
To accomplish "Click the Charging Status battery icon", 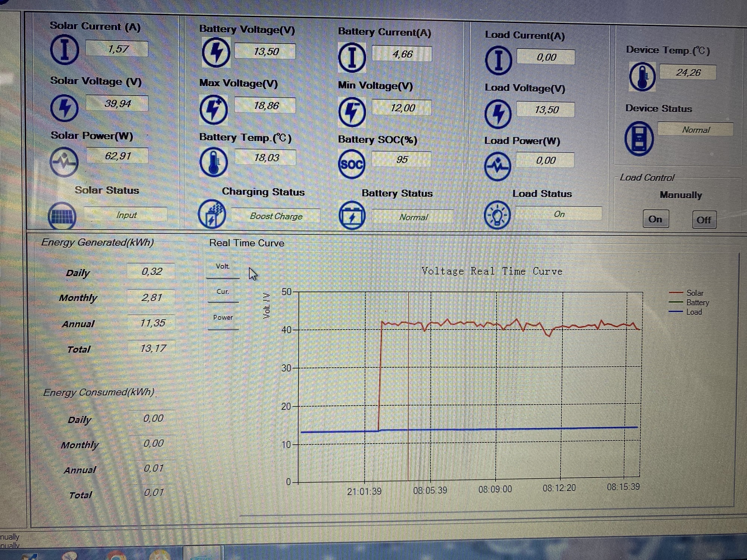I will click(212, 215).
